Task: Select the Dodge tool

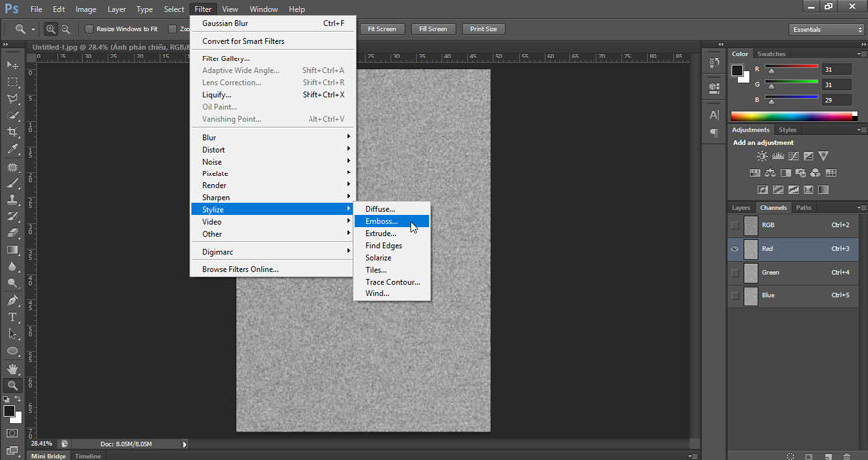Action: coord(12,283)
